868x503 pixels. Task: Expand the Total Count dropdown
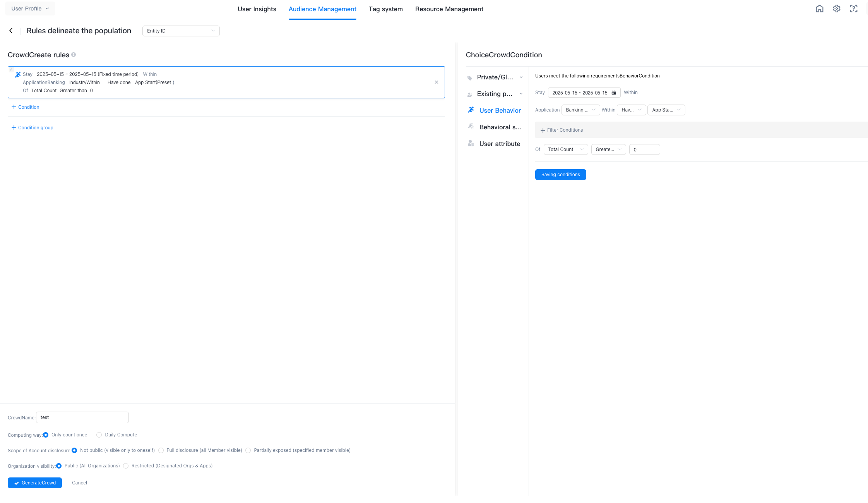pos(565,149)
